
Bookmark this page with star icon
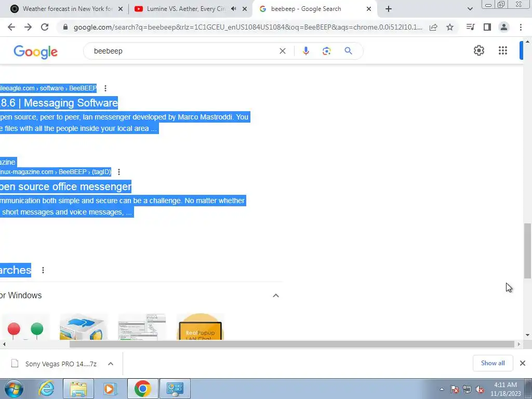pos(450,27)
